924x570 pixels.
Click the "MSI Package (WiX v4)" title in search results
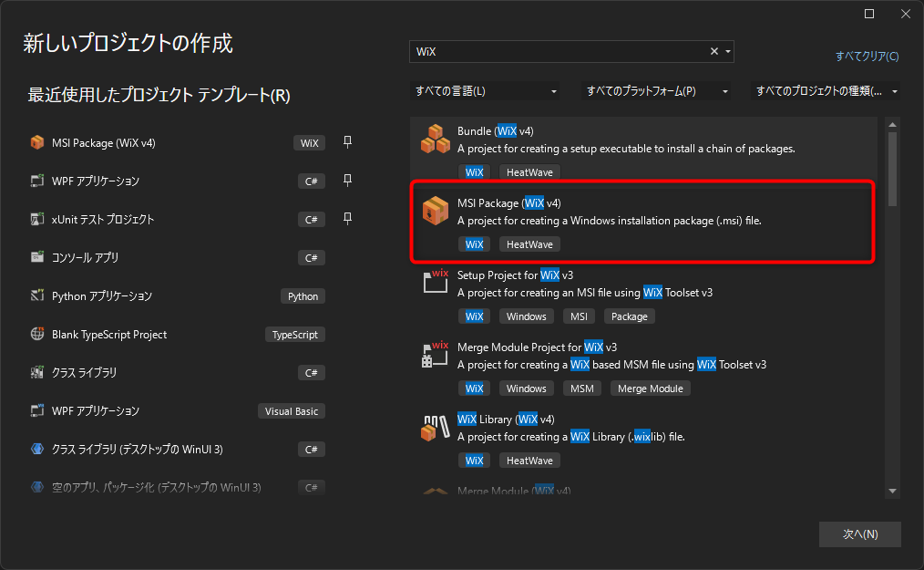click(x=509, y=203)
